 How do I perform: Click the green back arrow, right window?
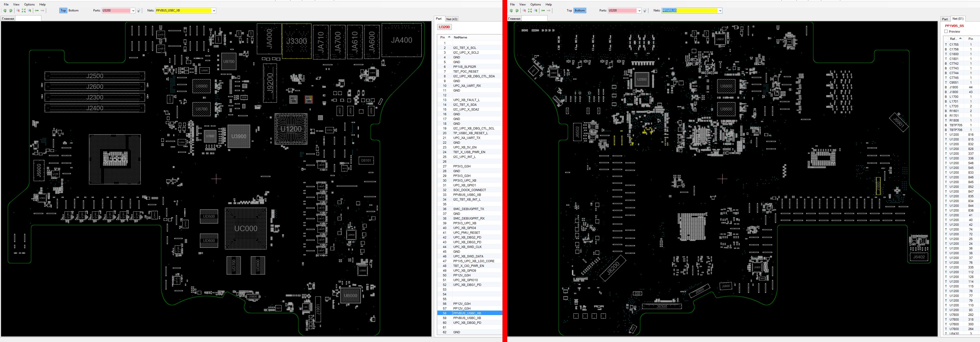coord(543,11)
